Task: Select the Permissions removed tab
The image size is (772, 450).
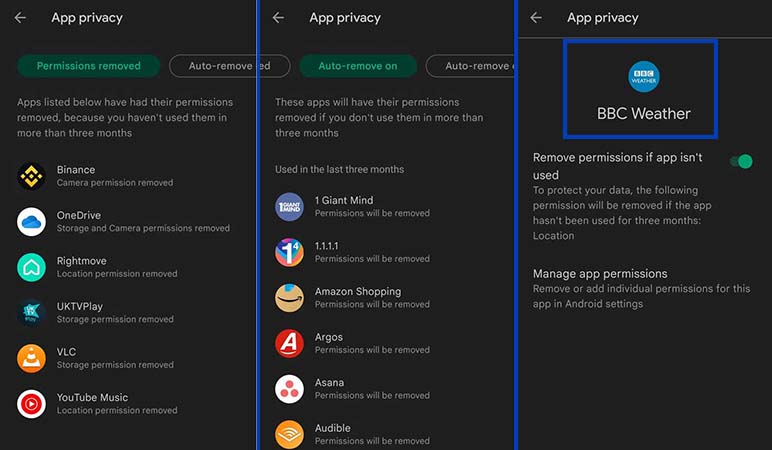Action: (x=89, y=66)
